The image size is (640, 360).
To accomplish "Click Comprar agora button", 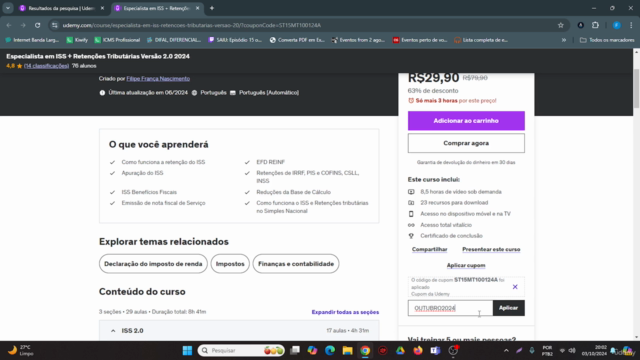I will coord(466,143).
